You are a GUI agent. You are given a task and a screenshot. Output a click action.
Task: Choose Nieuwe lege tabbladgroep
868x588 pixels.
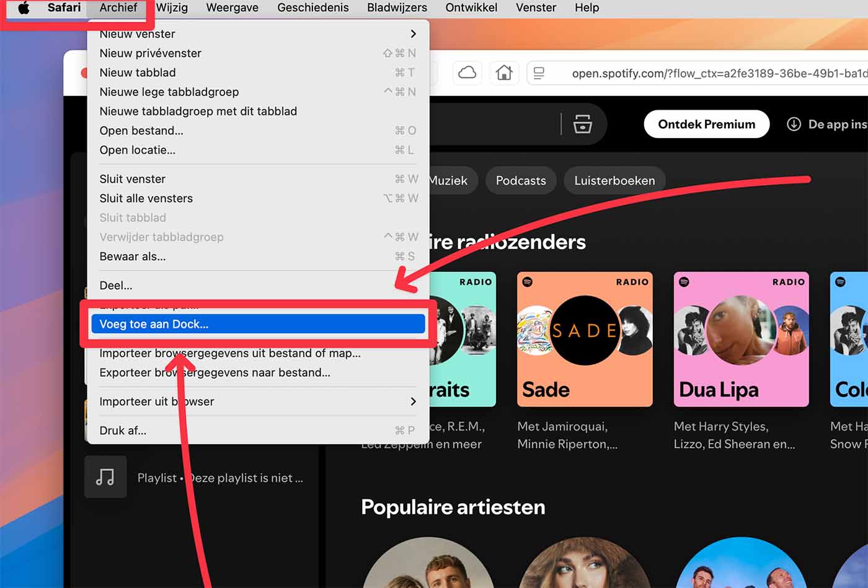pos(258,92)
